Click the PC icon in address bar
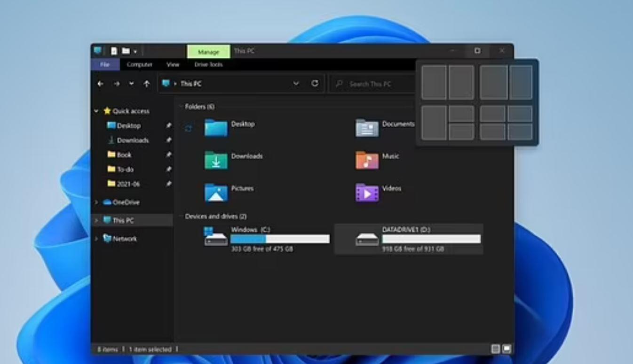 tap(166, 83)
